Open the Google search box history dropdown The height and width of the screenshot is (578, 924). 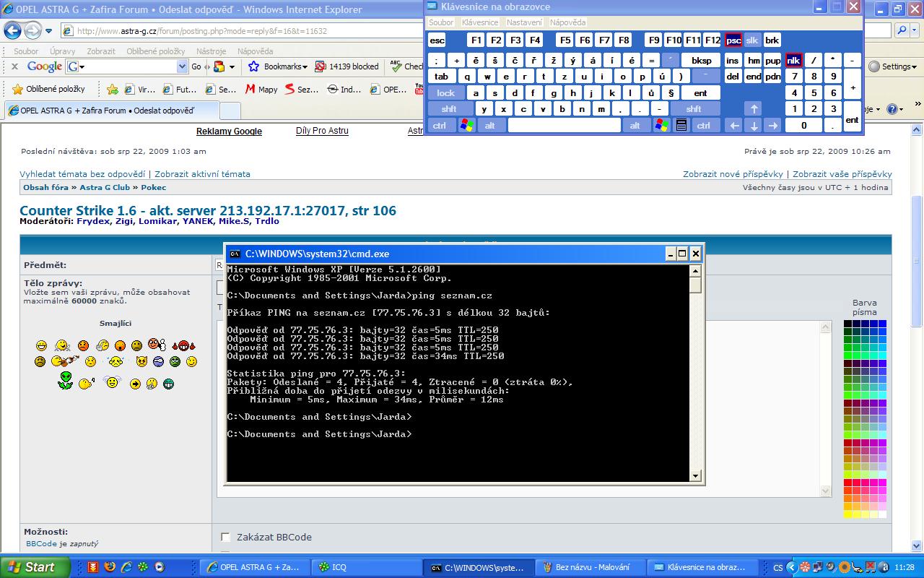point(182,66)
